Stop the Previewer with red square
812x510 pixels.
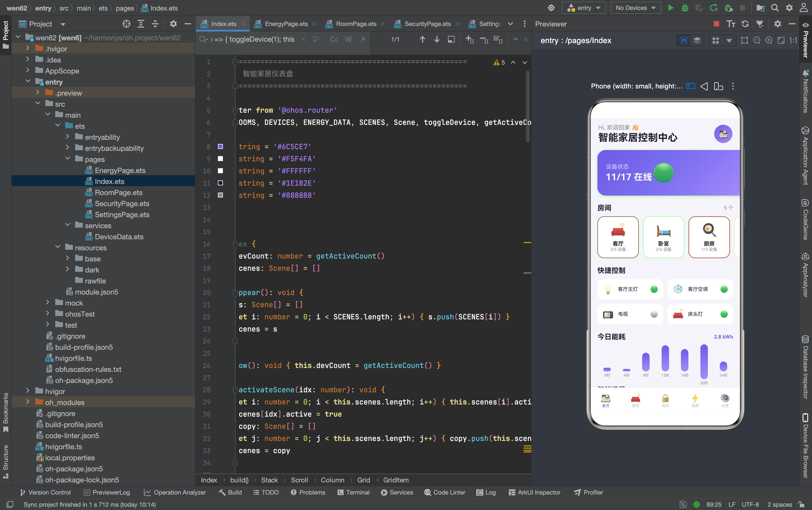(716, 24)
